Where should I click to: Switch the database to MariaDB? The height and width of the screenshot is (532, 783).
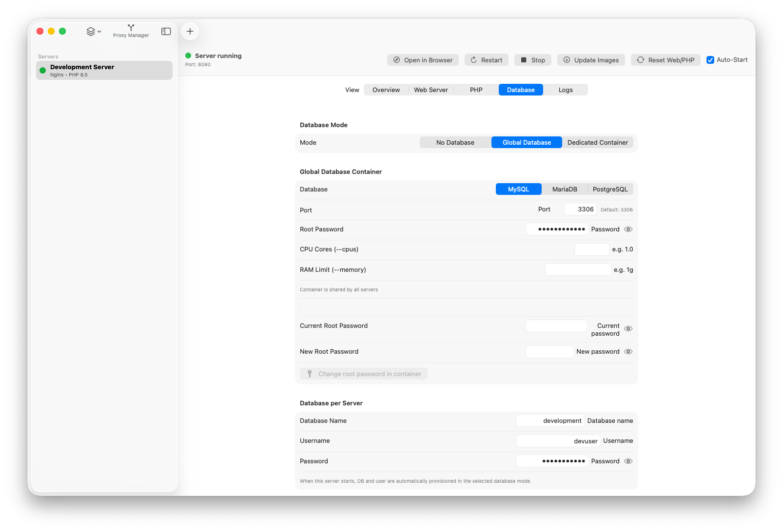click(x=565, y=189)
